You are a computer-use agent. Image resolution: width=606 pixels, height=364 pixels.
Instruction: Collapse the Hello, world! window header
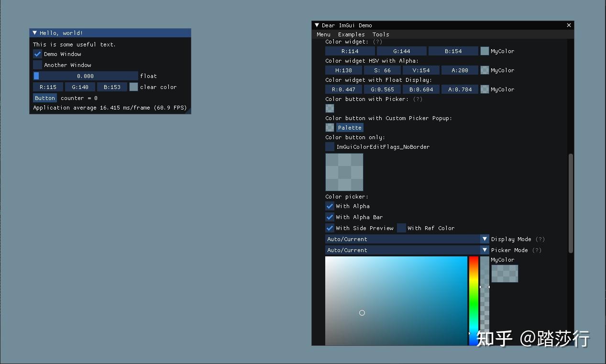click(x=34, y=33)
